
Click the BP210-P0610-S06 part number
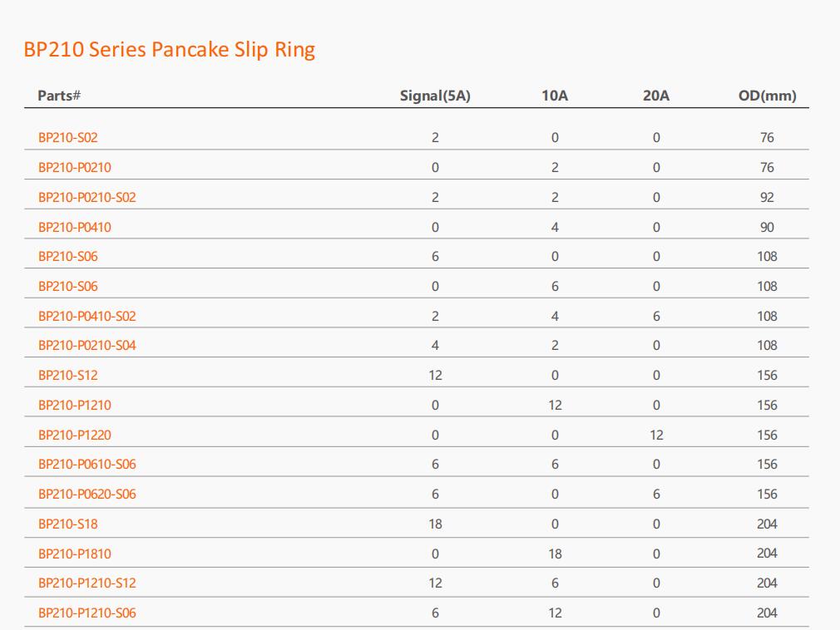click(x=86, y=464)
